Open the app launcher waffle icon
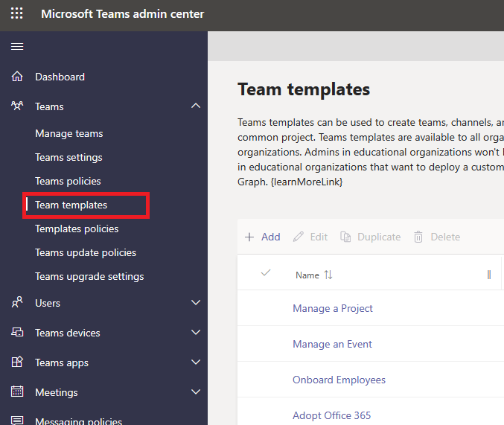The width and height of the screenshot is (504, 425). (x=16, y=13)
